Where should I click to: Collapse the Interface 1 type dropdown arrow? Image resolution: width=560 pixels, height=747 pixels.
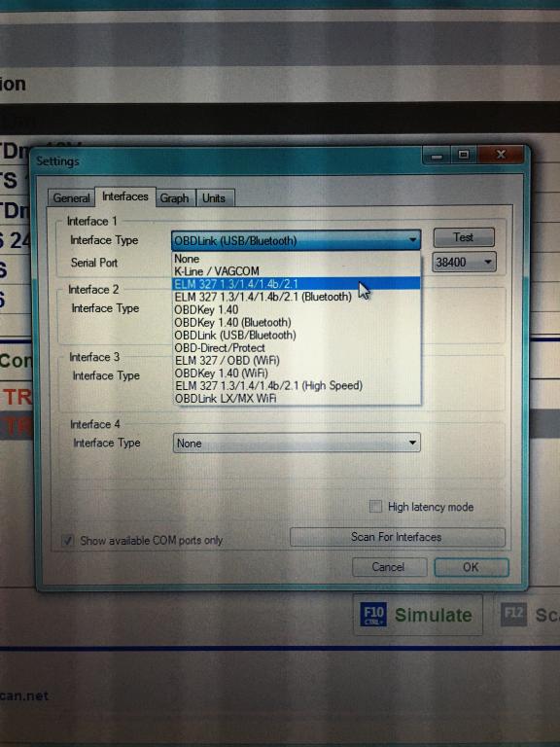point(412,240)
